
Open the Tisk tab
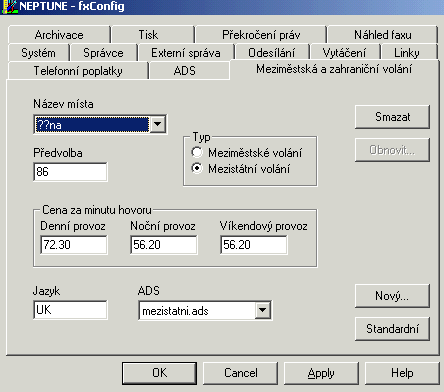pos(148,35)
